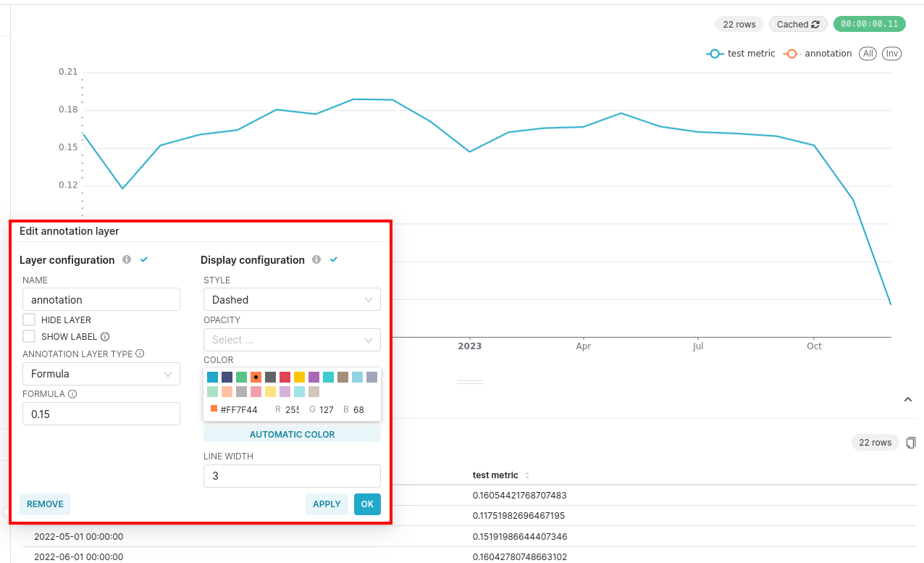Tick the Hide Layer checkbox
Screen dimensions: 924x563
click(29, 320)
